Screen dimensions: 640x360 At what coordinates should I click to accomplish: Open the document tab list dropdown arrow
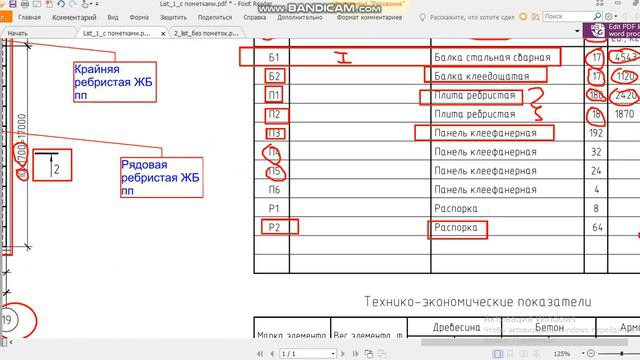tap(577, 31)
